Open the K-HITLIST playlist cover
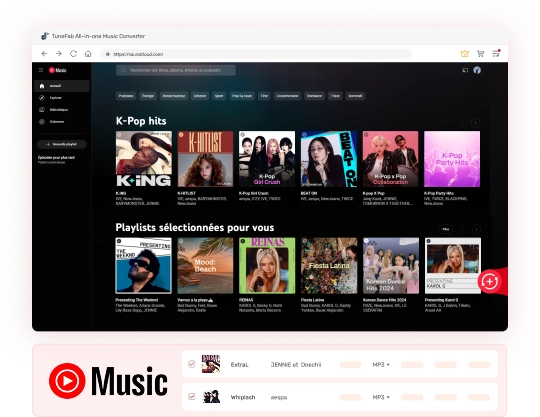This screenshot has width=540, height=417. (205, 159)
